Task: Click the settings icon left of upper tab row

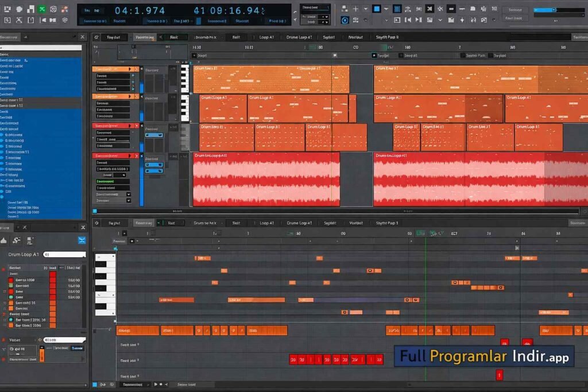Action: 96,37
